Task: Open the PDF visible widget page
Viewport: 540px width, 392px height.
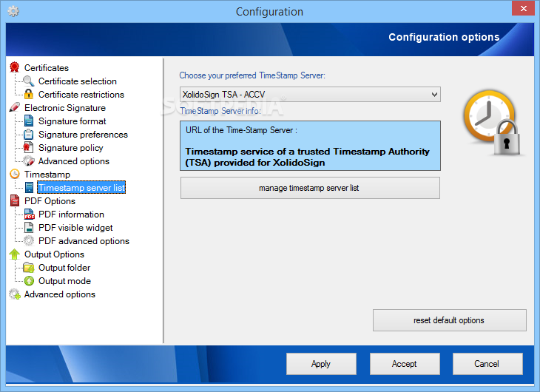Action: coord(75,228)
